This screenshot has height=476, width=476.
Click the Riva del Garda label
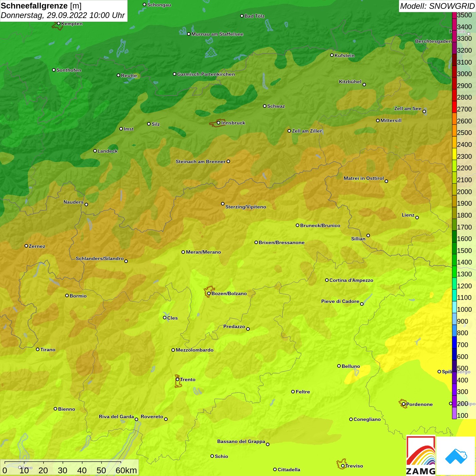coord(116,417)
